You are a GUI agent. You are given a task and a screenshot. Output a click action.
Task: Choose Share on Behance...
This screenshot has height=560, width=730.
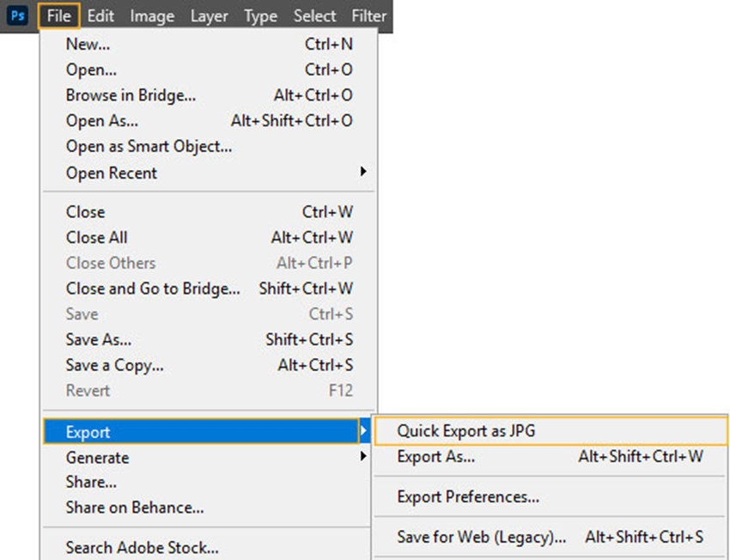[135, 508]
